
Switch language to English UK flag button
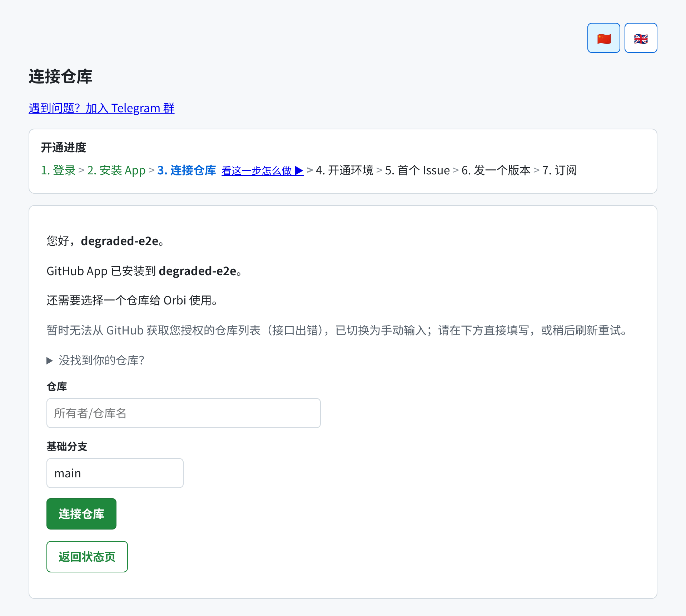point(641,38)
